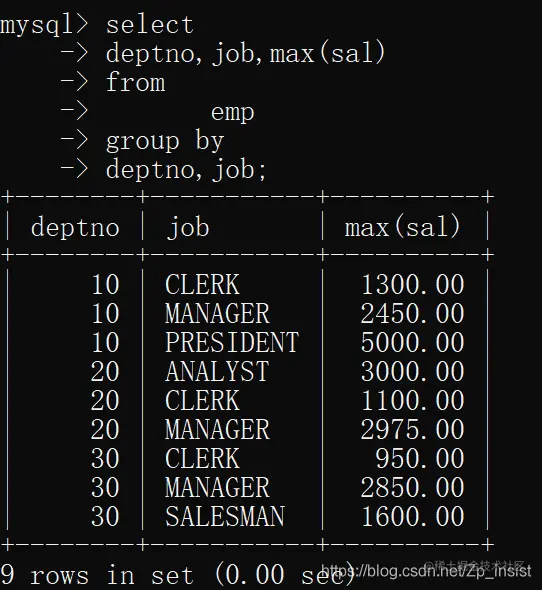Viewport: 542px width, 590px height.
Task: Click the "select" keyword on the first line
Action: tap(150, 25)
